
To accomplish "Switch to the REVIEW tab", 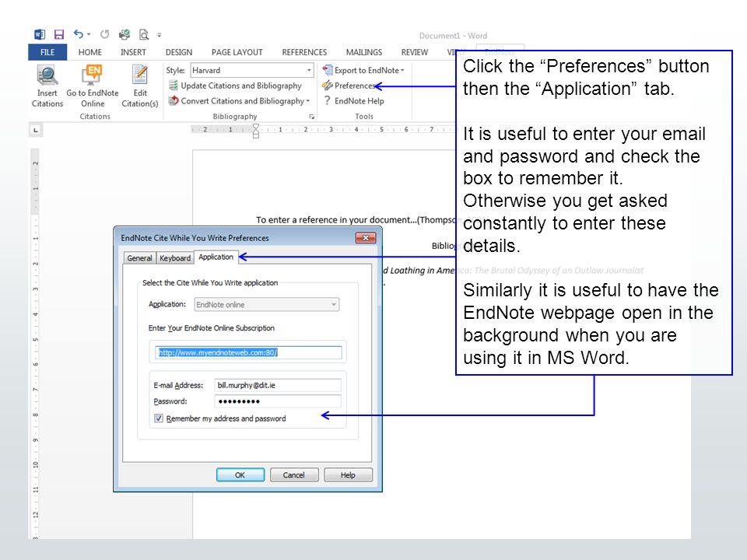I will click(414, 52).
